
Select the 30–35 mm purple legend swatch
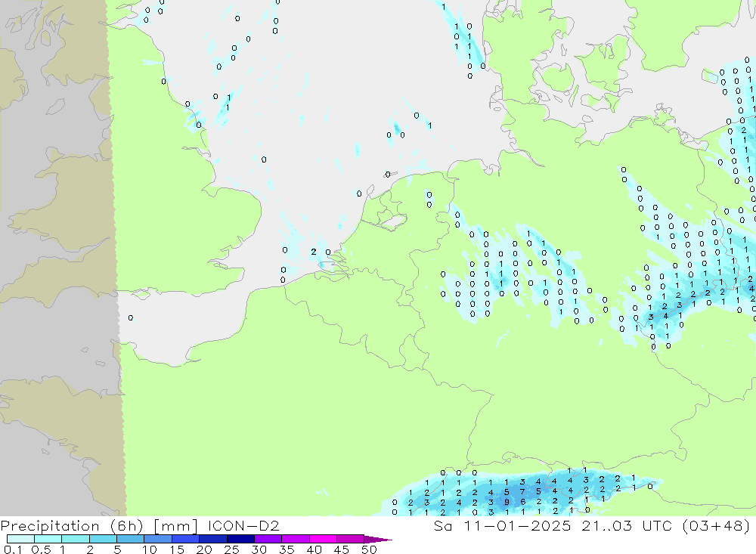tap(268, 539)
